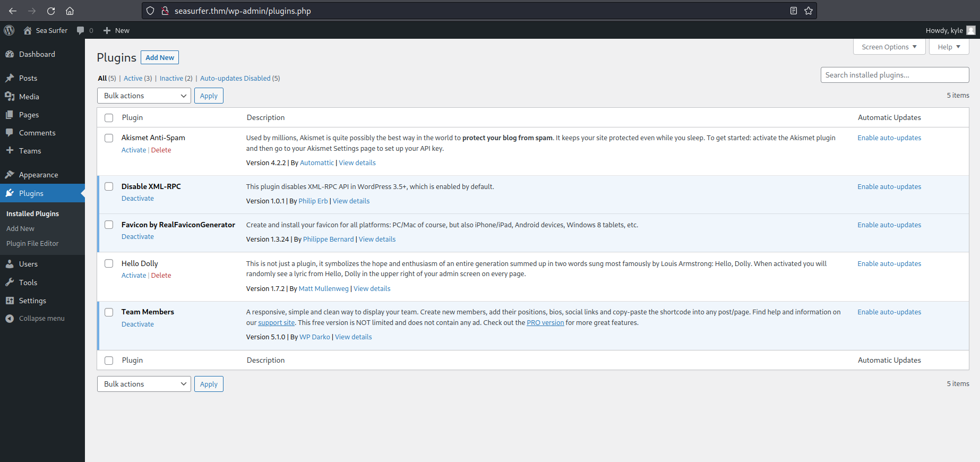Click the Collapse menu arrow icon
The width and height of the screenshot is (980, 462).
[x=10, y=319]
